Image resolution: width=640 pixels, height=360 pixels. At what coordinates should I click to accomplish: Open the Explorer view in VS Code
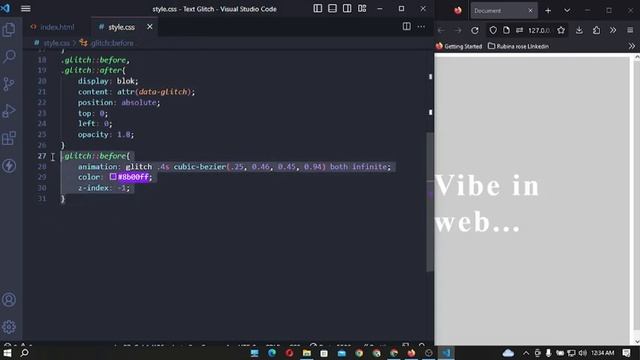tap(9, 30)
